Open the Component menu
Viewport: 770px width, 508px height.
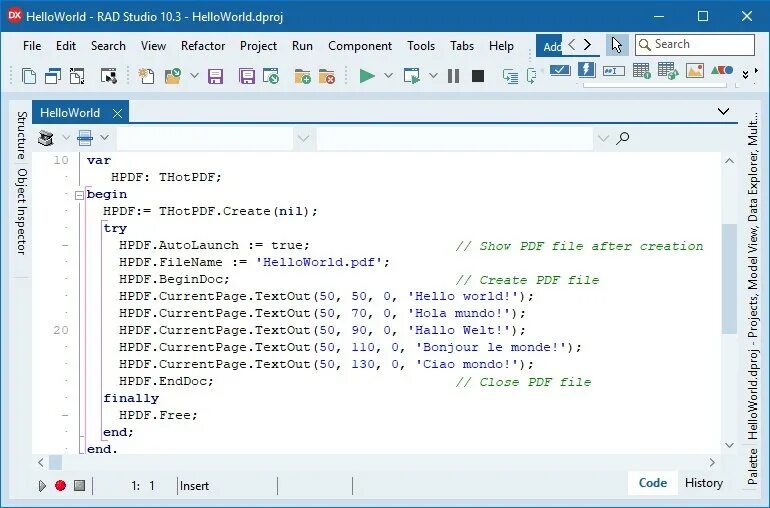360,46
